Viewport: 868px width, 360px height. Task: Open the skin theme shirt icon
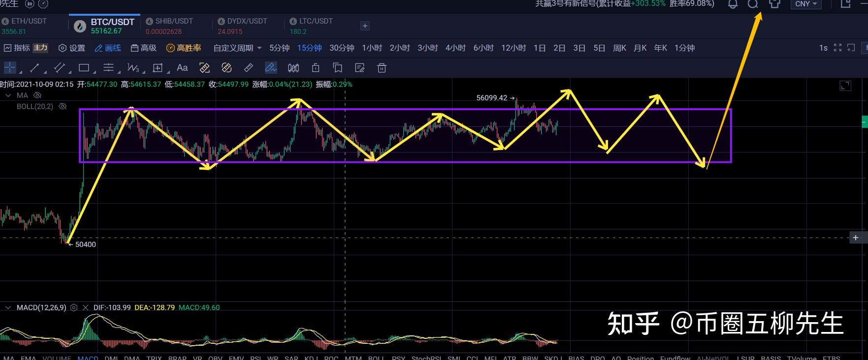click(774, 4)
